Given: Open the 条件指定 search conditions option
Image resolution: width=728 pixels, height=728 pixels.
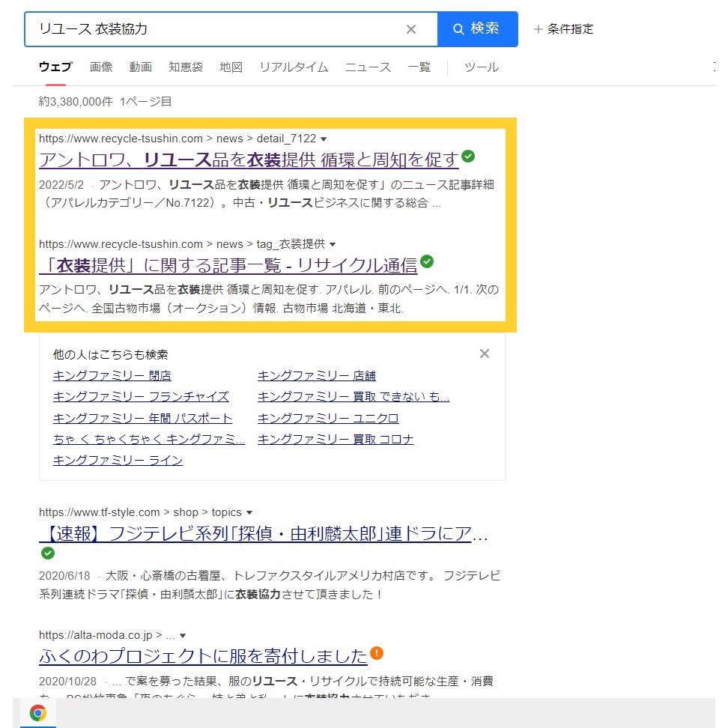Looking at the screenshot, I should coord(564,29).
